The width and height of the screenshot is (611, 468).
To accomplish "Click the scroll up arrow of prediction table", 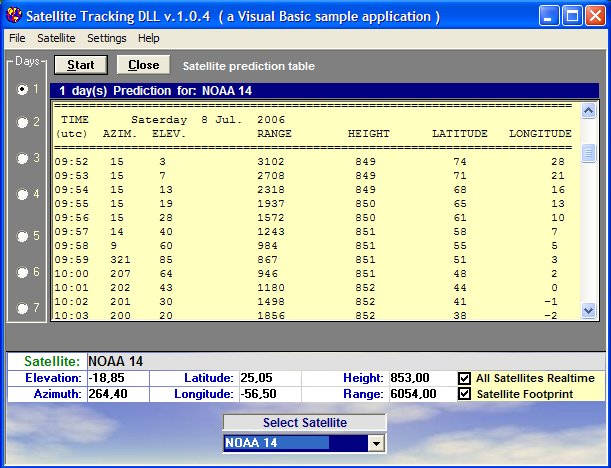I will 588,111.
